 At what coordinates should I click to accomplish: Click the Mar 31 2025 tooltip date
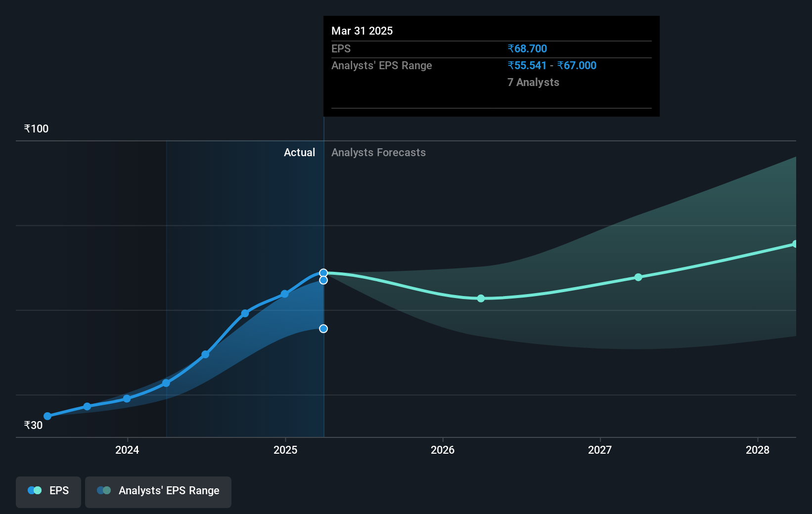coord(362,31)
